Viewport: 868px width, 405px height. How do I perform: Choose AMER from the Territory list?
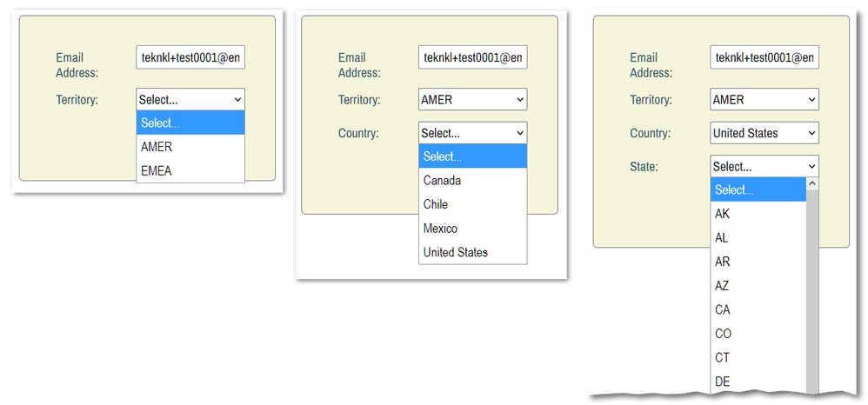190,147
